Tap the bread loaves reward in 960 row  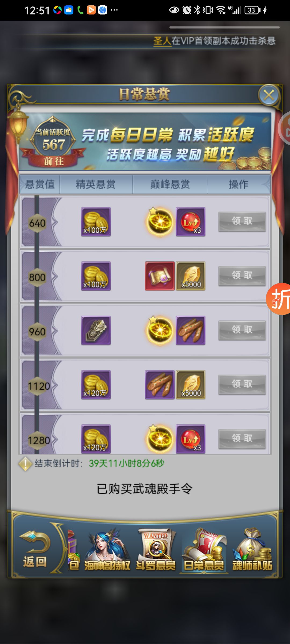coord(191,330)
